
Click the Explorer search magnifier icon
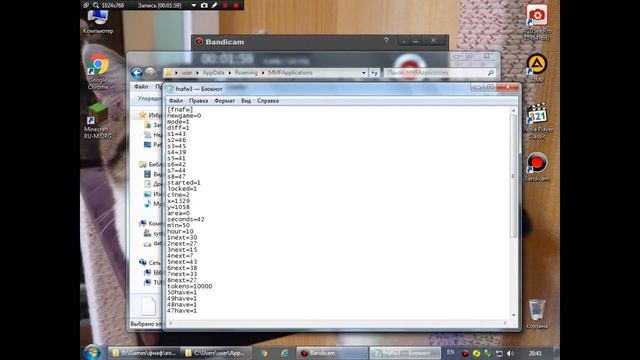pos(491,73)
